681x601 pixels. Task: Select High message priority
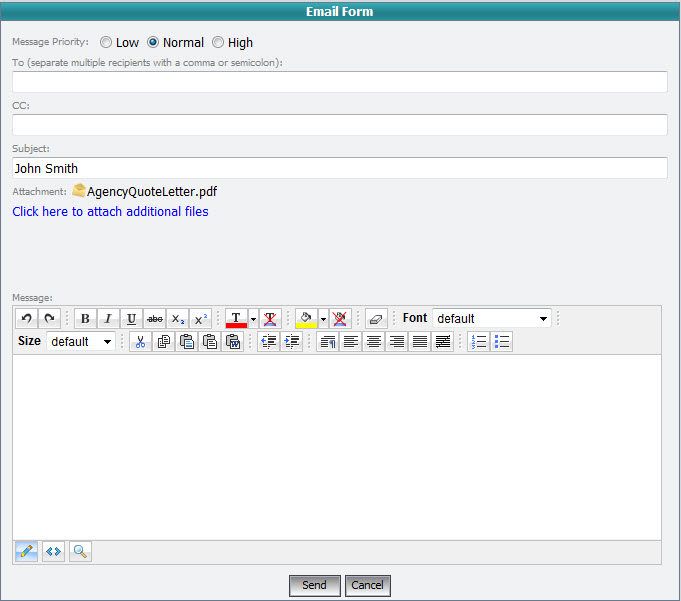pyautogui.click(x=218, y=42)
